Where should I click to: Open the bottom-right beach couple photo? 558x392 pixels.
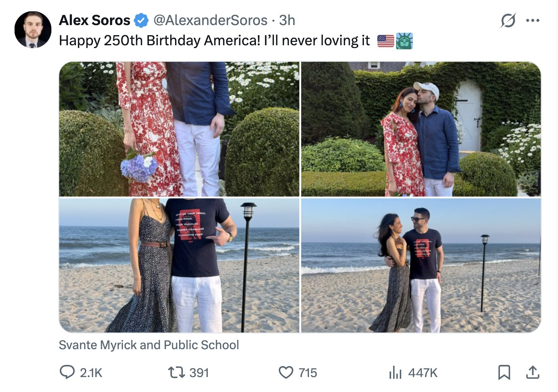tap(421, 265)
